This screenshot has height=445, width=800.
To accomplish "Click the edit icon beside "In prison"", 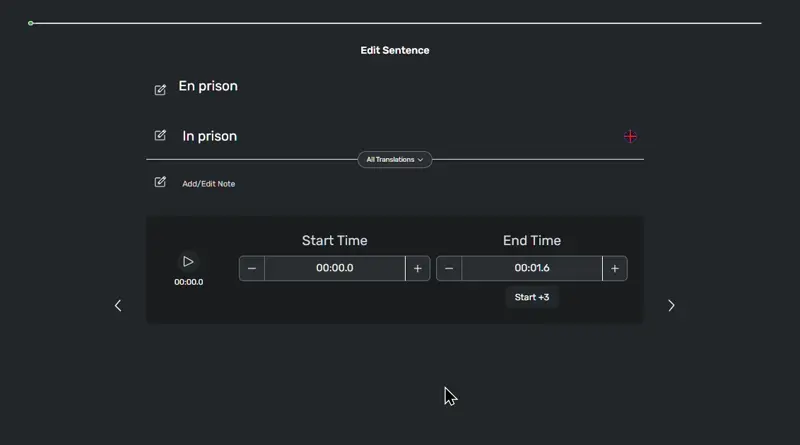I will click(x=160, y=135).
